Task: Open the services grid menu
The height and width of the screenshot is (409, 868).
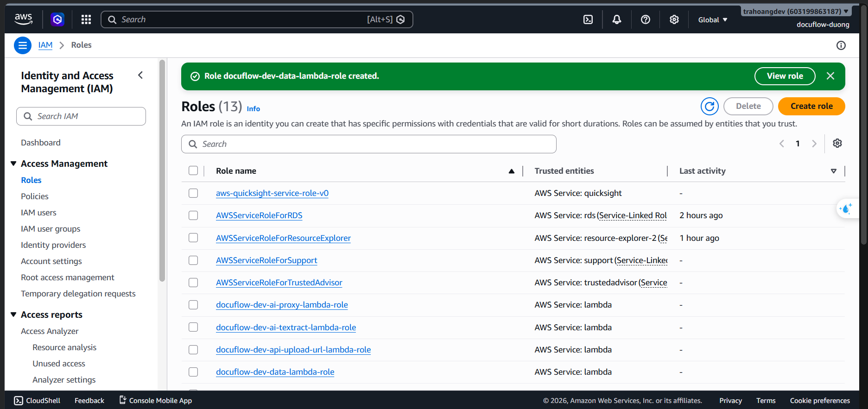Action: pyautogui.click(x=86, y=19)
